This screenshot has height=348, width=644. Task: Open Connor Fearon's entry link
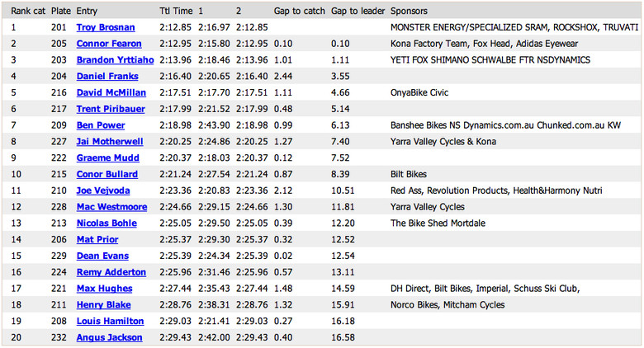click(109, 44)
